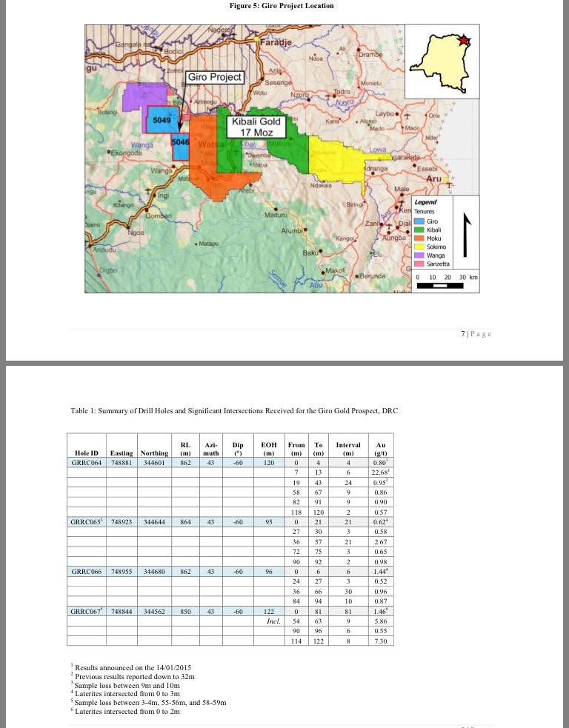Click the 'Hole ID' column header
Image resolution: width=569 pixels, height=728 pixels.
click(87, 453)
